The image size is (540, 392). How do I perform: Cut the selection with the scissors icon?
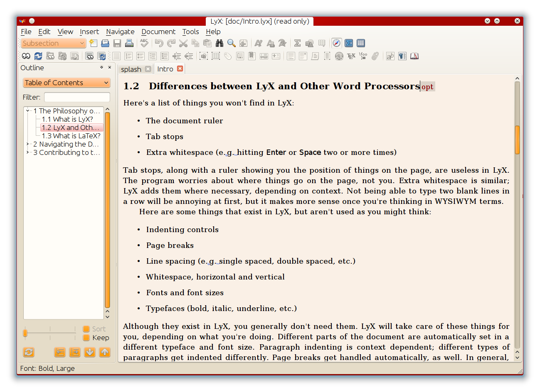[x=183, y=43]
